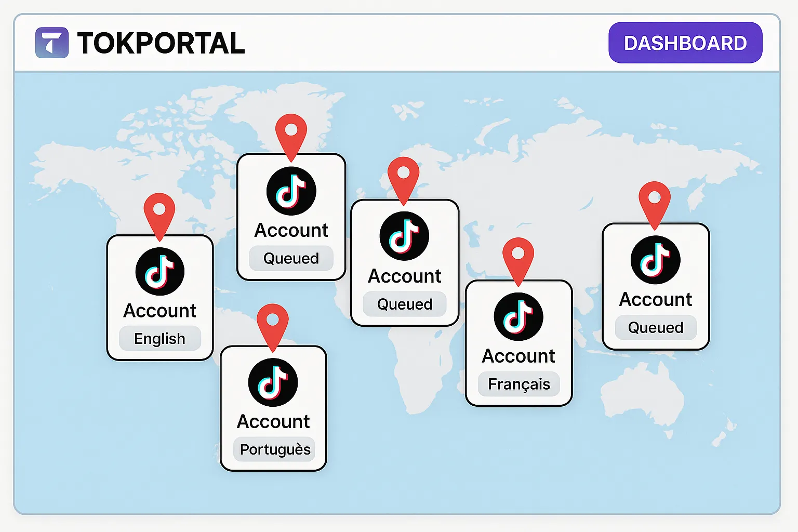Click the TikTok icon in the Português card
The width and height of the screenshot is (798, 532).
(x=273, y=382)
